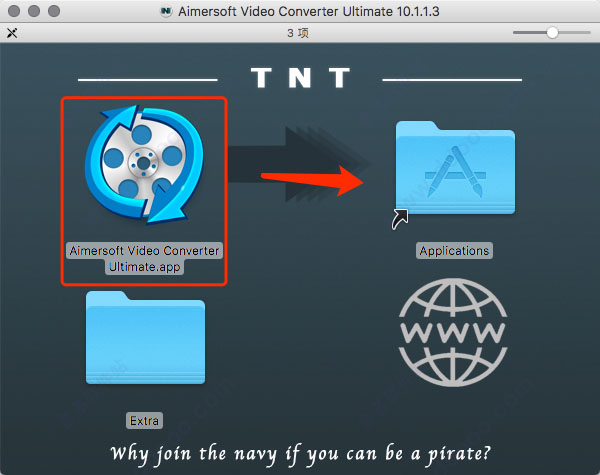Minimize the installer window
This screenshot has width=600, height=475.
tap(34, 11)
